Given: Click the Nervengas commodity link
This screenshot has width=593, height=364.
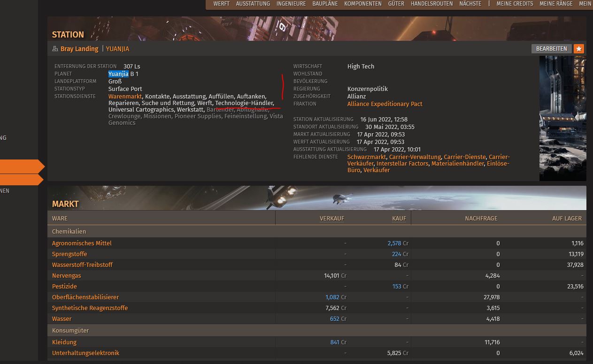Looking at the screenshot, I should coord(66,276).
